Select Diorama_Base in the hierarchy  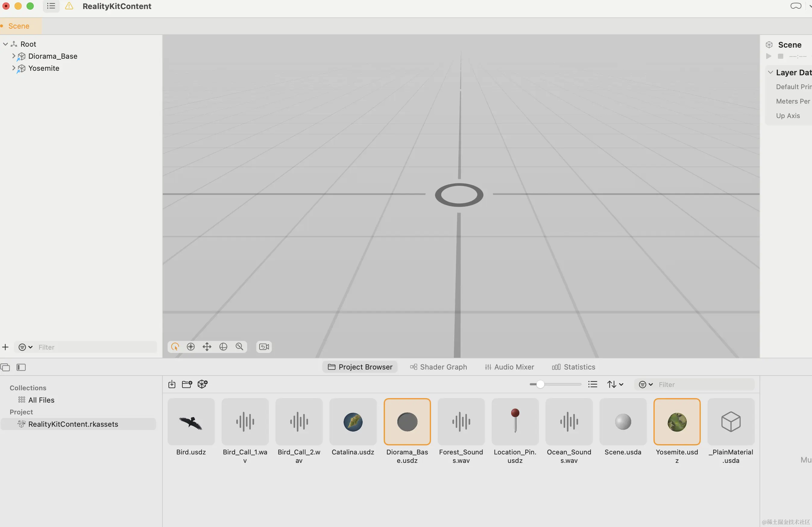[53, 56]
